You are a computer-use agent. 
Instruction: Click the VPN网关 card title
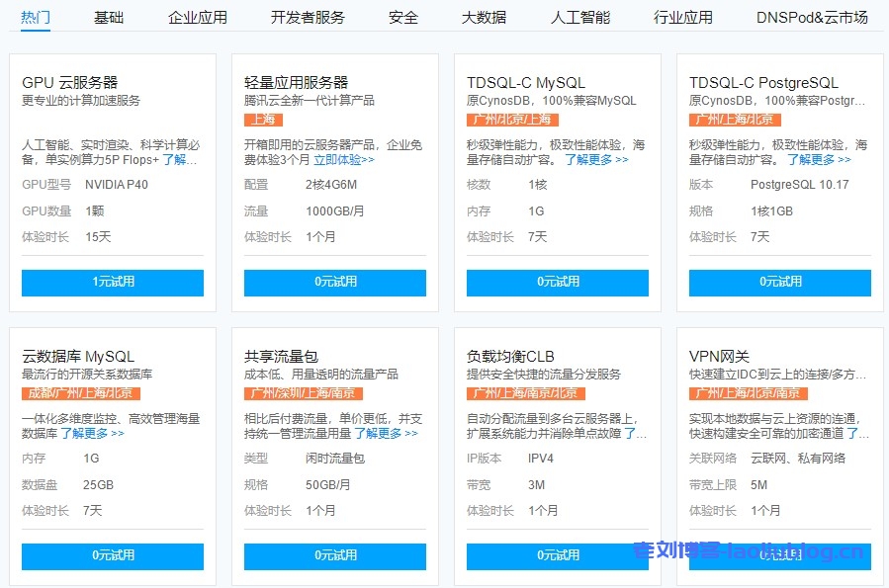pos(719,356)
